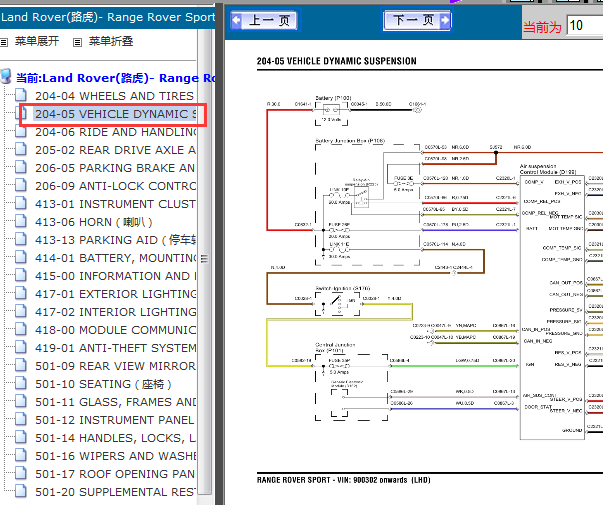
Task: Click document icon next to 418-00 MODULE
Action: 21,329
